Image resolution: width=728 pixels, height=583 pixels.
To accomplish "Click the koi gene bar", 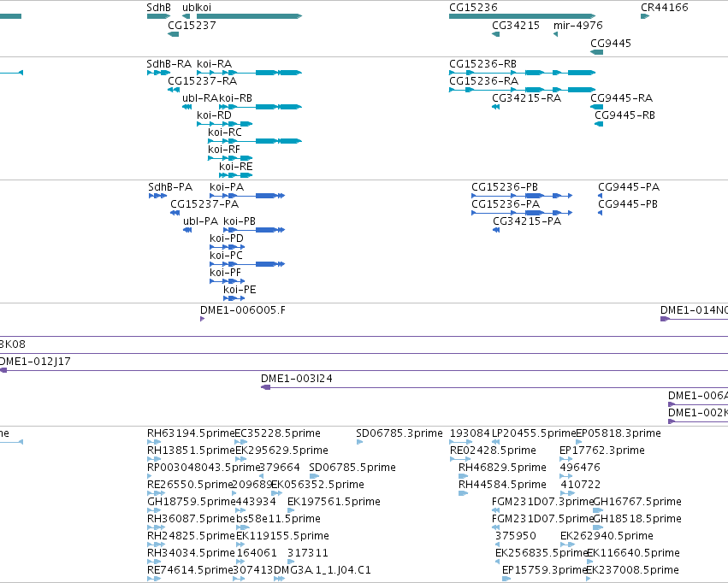I will tap(249, 16).
